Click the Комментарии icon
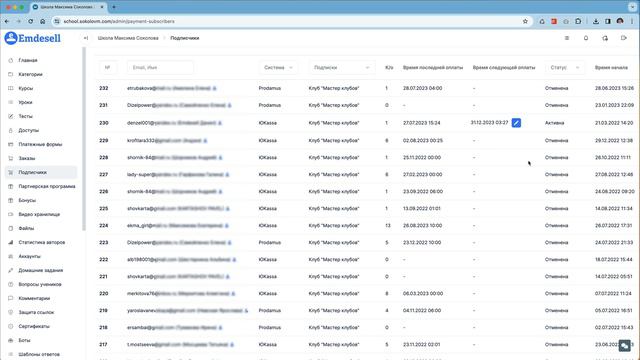The height and width of the screenshot is (360, 640). [11, 298]
